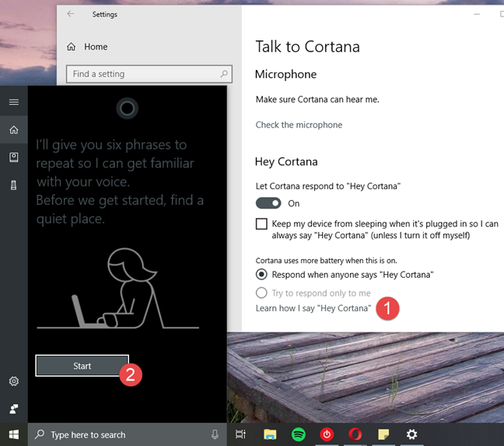Open Task View on the taskbar

coord(240,434)
